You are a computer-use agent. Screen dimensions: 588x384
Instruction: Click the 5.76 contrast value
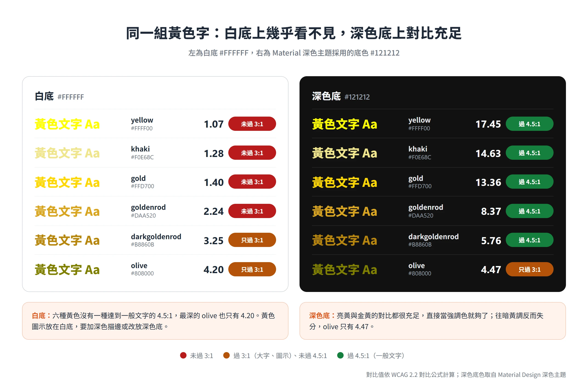tap(491, 241)
